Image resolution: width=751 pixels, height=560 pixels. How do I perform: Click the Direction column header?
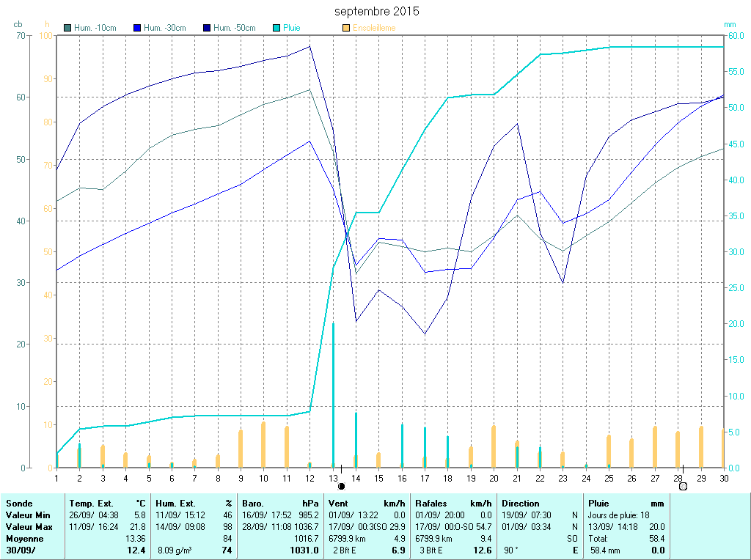point(521,504)
